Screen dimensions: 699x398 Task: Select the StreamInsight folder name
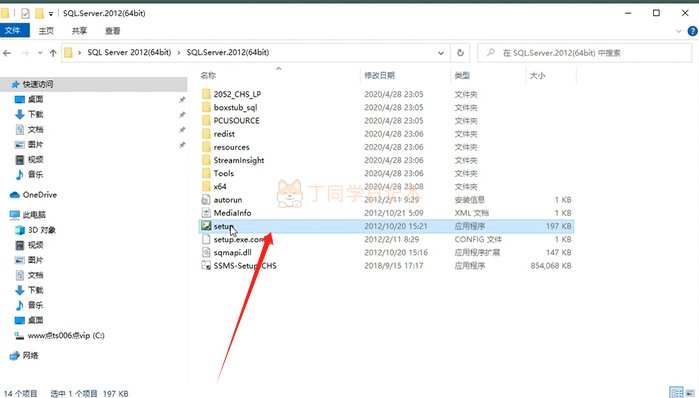pos(238,160)
